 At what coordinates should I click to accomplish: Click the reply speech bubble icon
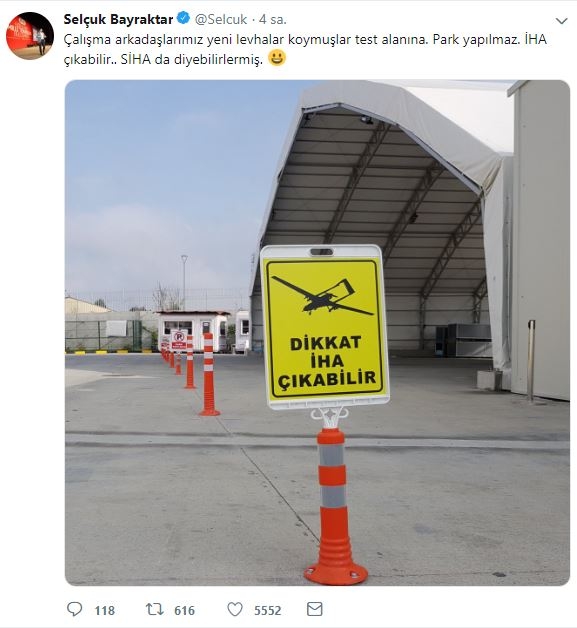74,610
